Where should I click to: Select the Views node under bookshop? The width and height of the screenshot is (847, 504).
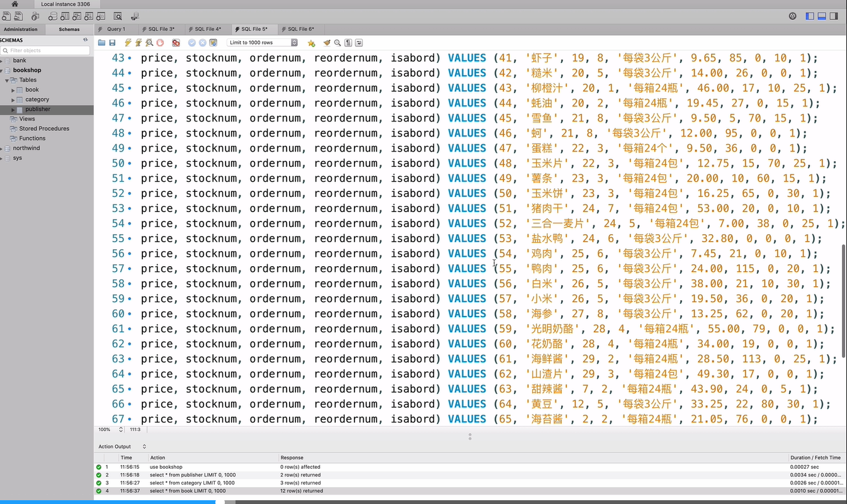[27, 119]
